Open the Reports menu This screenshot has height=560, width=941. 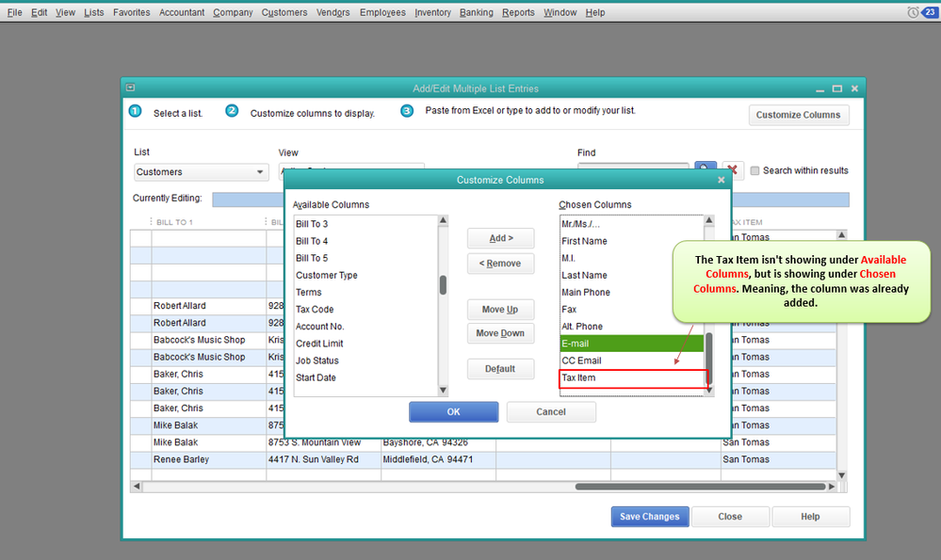tap(518, 12)
